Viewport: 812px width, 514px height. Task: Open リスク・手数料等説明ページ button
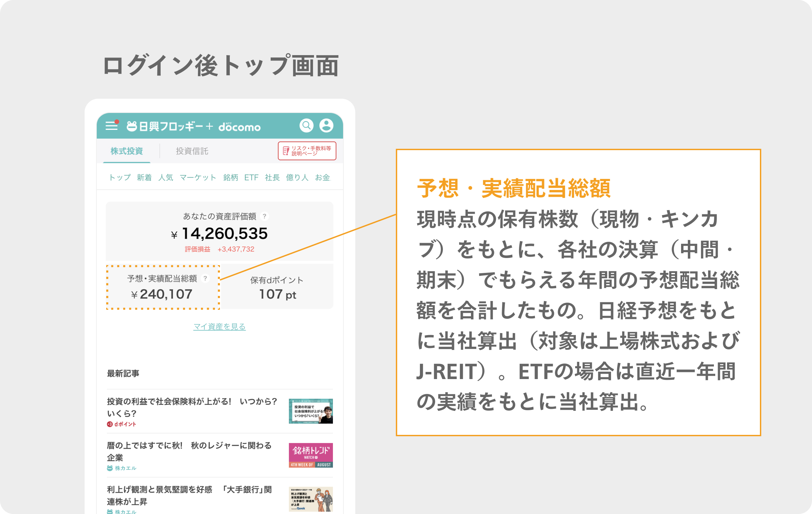point(307,151)
